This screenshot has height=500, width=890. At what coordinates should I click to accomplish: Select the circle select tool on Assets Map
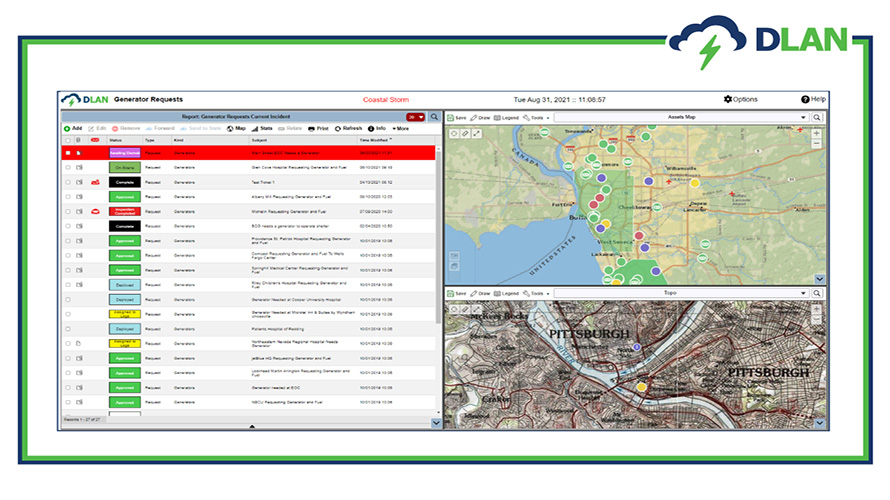(x=454, y=133)
